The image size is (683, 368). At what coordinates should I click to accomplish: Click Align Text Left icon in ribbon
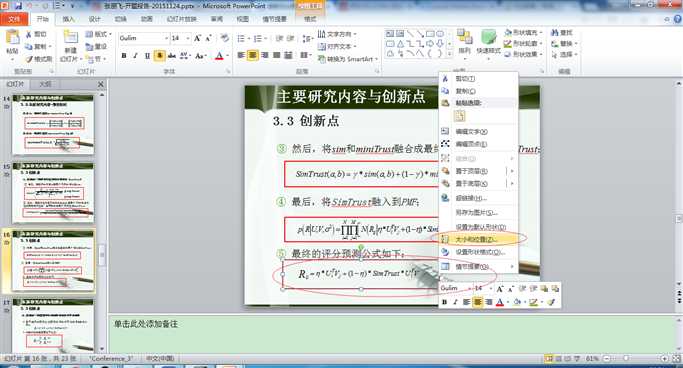(241, 55)
